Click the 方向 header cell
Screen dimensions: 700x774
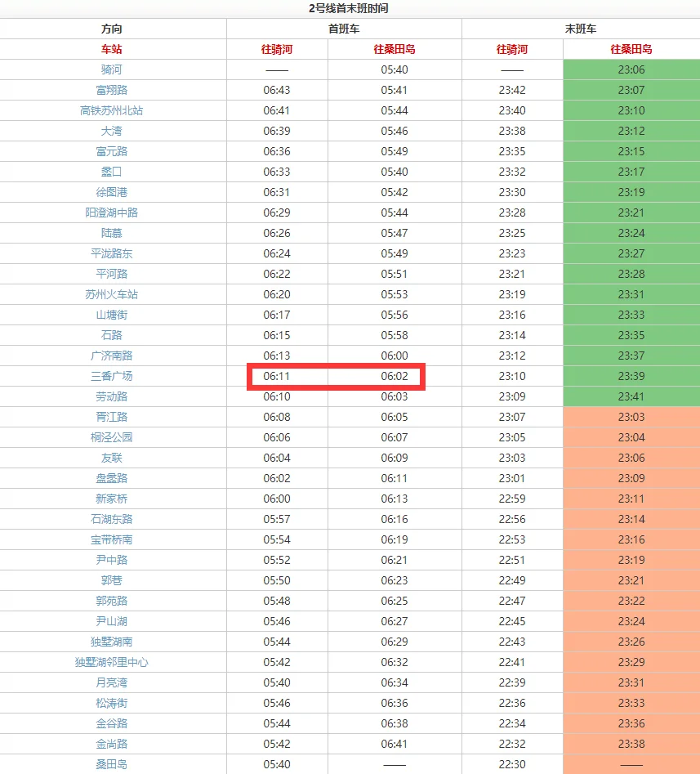click(x=112, y=29)
